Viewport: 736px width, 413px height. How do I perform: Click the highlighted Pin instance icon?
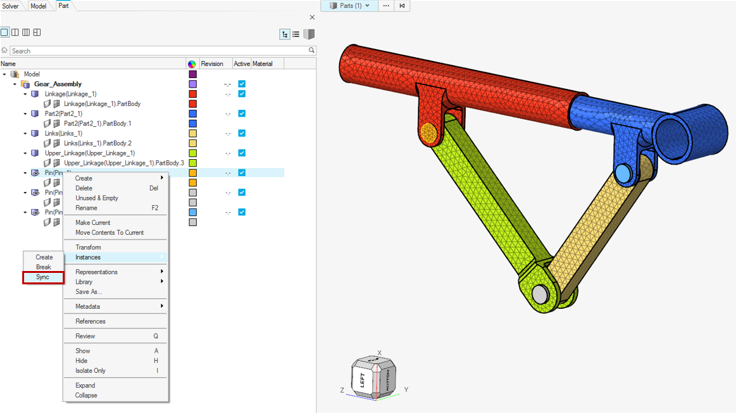35,173
